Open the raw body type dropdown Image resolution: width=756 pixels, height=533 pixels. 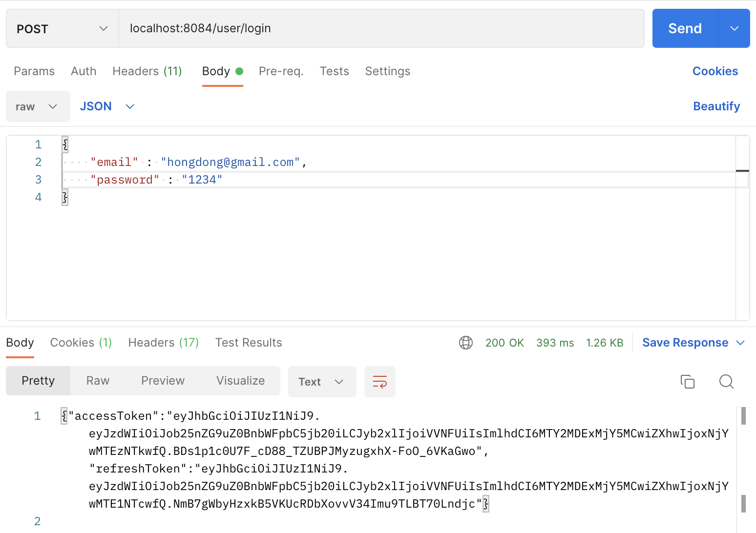click(38, 106)
